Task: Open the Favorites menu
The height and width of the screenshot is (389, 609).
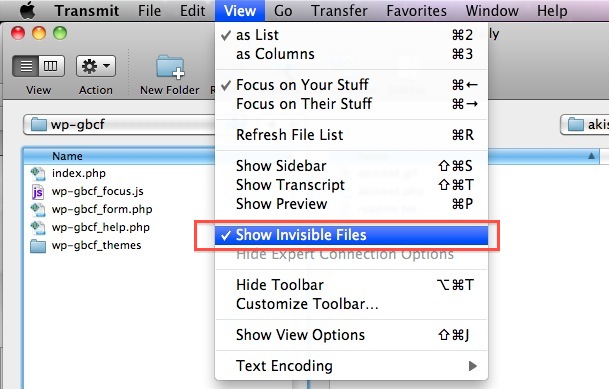Action: [x=416, y=10]
